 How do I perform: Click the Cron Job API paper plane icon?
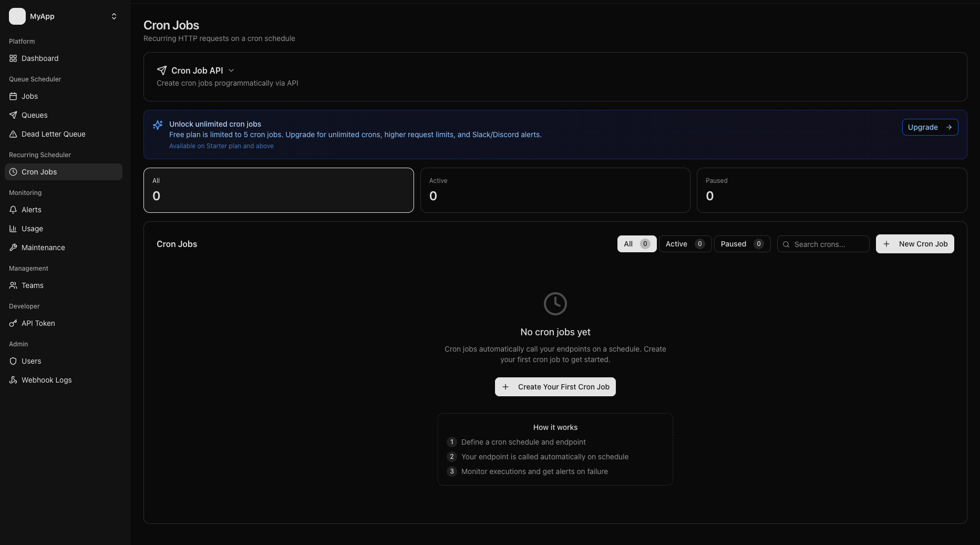tap(162, 70)
